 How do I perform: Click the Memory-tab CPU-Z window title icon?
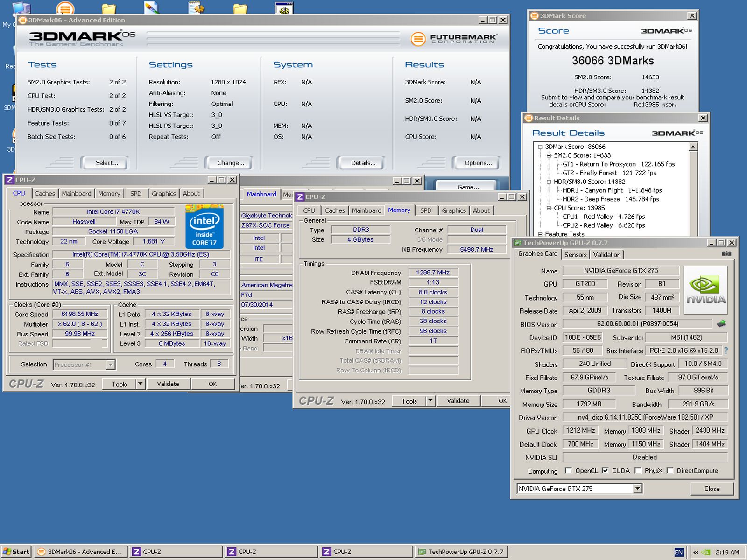300,197
